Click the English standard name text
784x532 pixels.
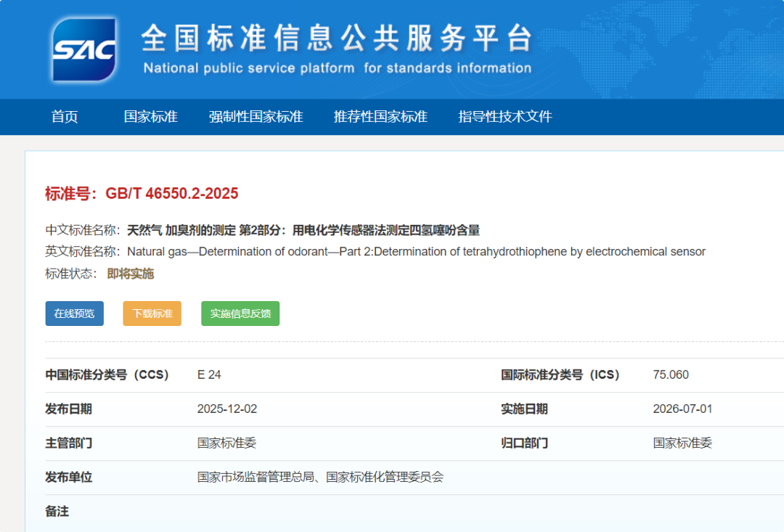(416, 252)
